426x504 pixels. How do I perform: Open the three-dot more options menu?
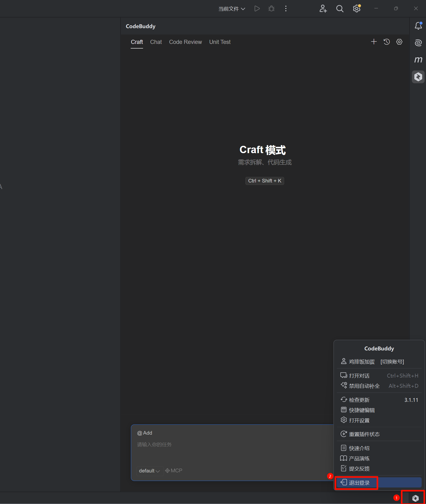coord(286,8)
